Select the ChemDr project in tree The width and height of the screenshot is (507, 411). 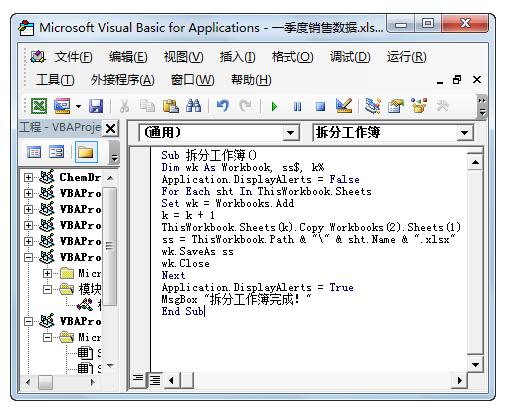pyautogui.click(x=80, y=177)
